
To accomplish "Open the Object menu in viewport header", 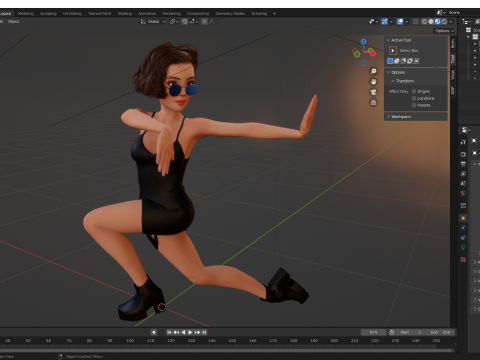I will (x=14, y=22).
